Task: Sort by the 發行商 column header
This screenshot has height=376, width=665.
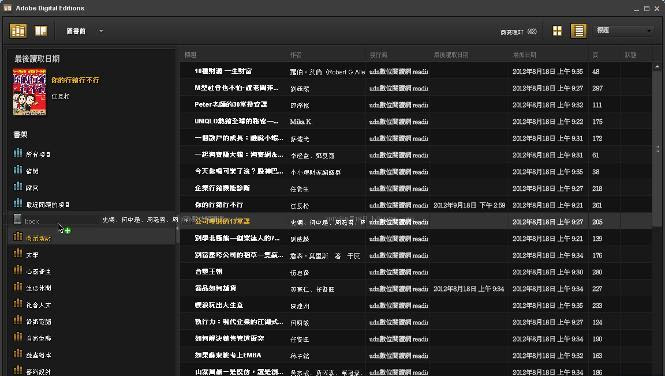Action: point(378,55)
